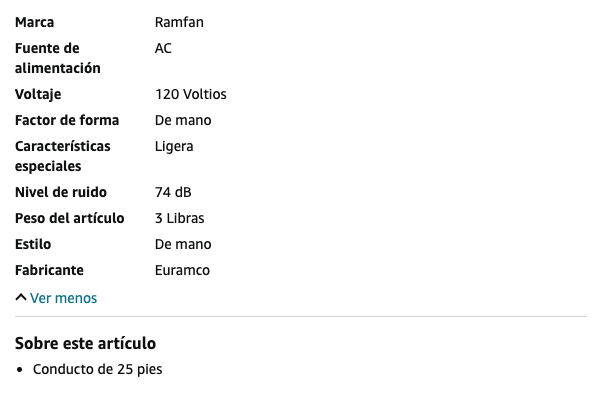Click the Características especiales label
The height and width of the screenshot is (397, 604).
point(63,156)
